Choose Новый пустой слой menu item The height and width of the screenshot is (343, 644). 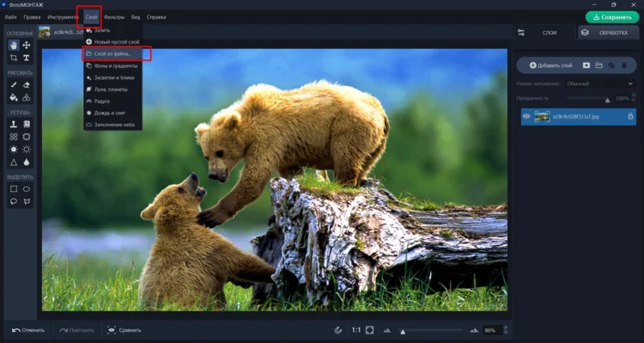pos(113,42)
